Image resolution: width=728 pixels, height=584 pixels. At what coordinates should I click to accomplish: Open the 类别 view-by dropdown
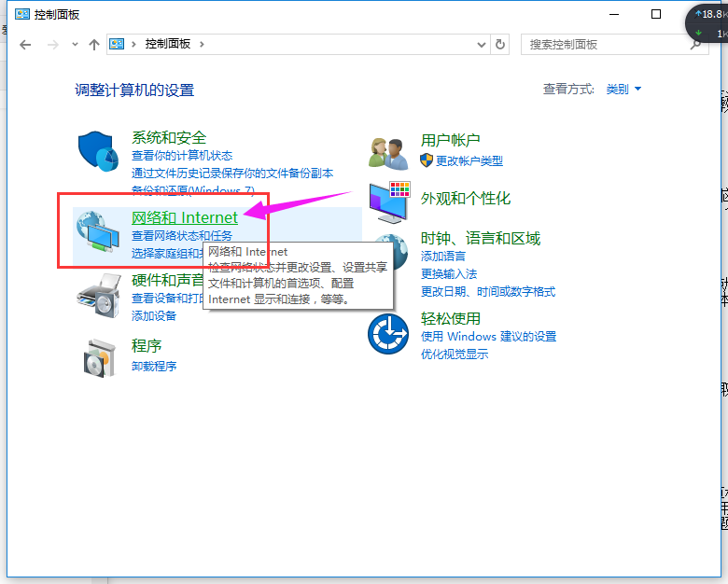[x=623, y=90]
